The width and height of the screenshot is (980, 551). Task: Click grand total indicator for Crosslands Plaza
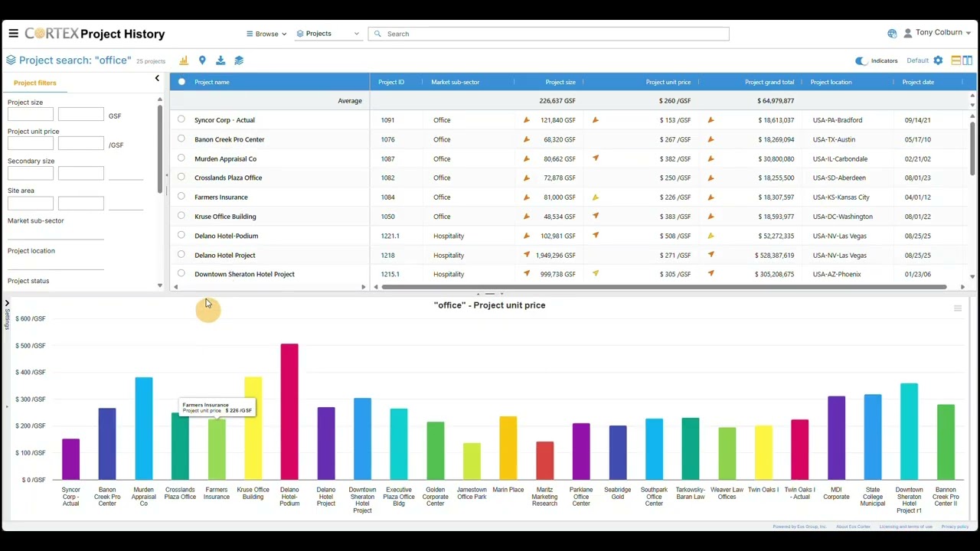point(710,178)
